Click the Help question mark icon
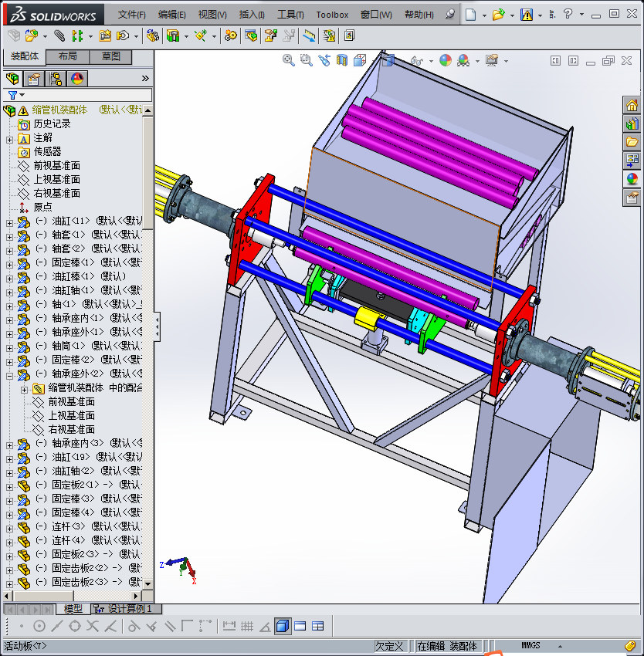The height and width of the screenshot is (656, 644). pyautogui.click(x=568, y=15)
